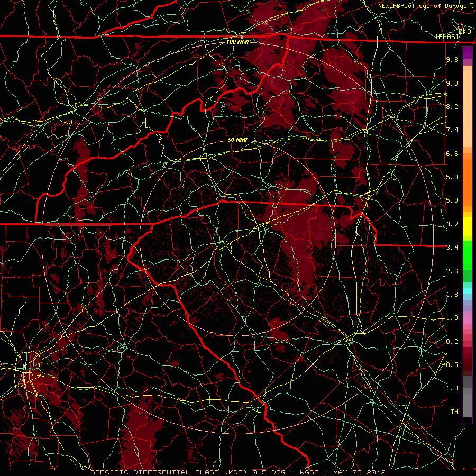Pick the pink band of the color bar
Image resolution: width=476 pixels, height=476 pixels.
pos(467,321)
